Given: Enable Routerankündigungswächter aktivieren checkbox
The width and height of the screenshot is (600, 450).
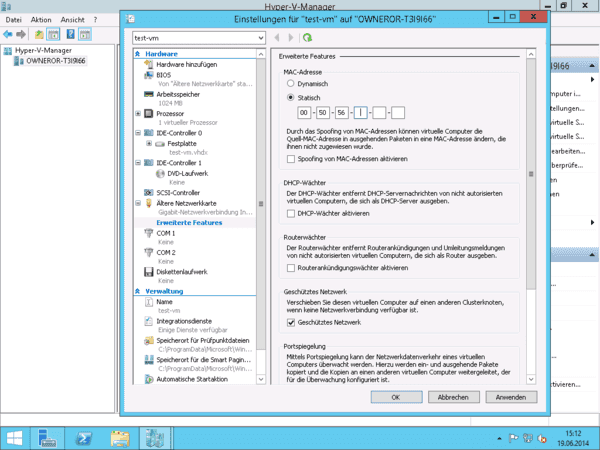Looking at the screenshot, I should pyautogui.click(x=291, y=268).
